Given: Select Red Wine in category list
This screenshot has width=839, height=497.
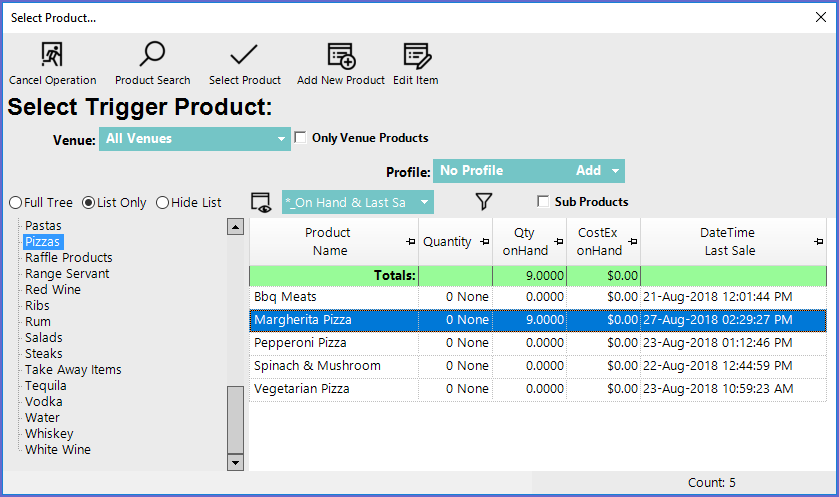Looking at the screenshot, I should click(x=53, y=290).
